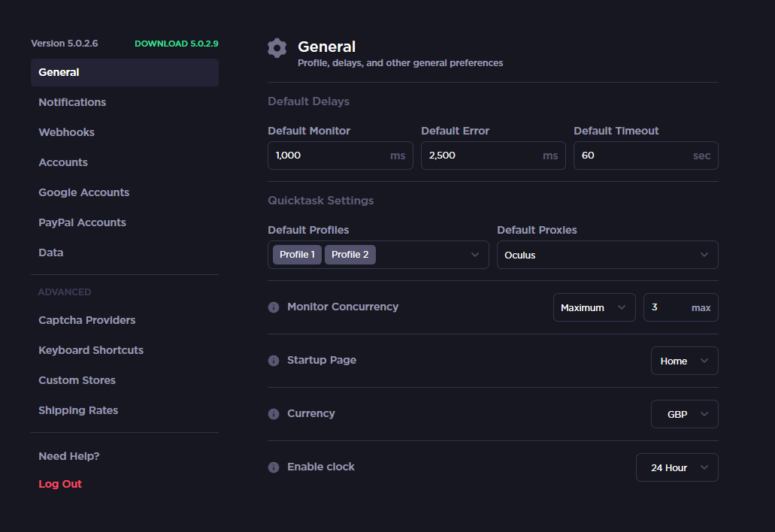The image size is (775, 532).
Task: Click the Need Help? link
Action: (x=68, y=456)
